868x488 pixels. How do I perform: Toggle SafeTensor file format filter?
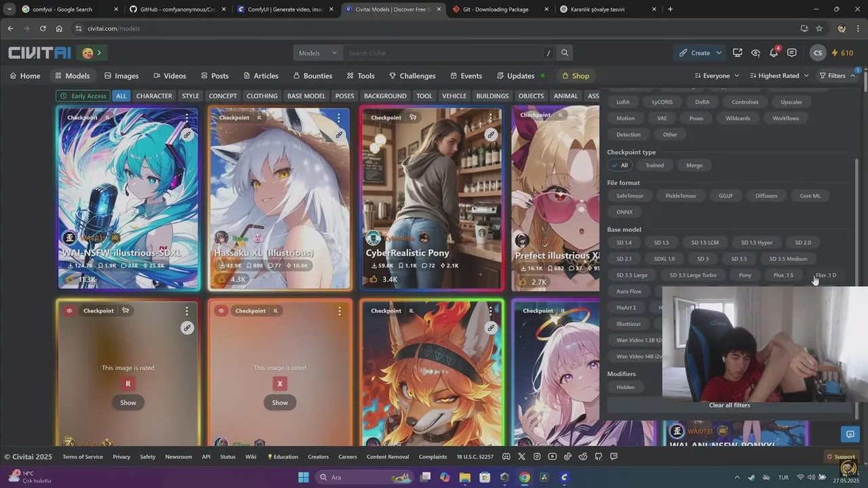[630, 196]
